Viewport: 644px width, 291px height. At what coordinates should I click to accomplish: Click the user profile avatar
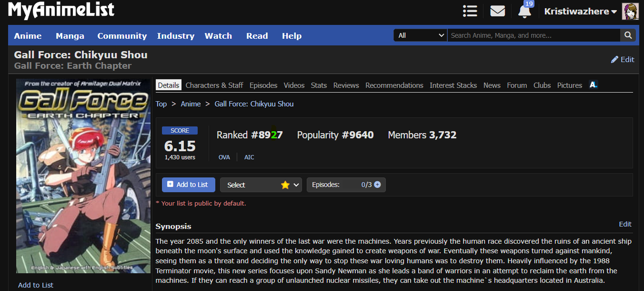(630, 11)
